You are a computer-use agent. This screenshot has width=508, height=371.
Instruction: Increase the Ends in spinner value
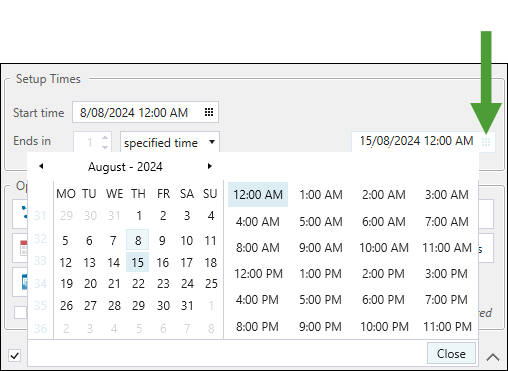tap(105, 138)
